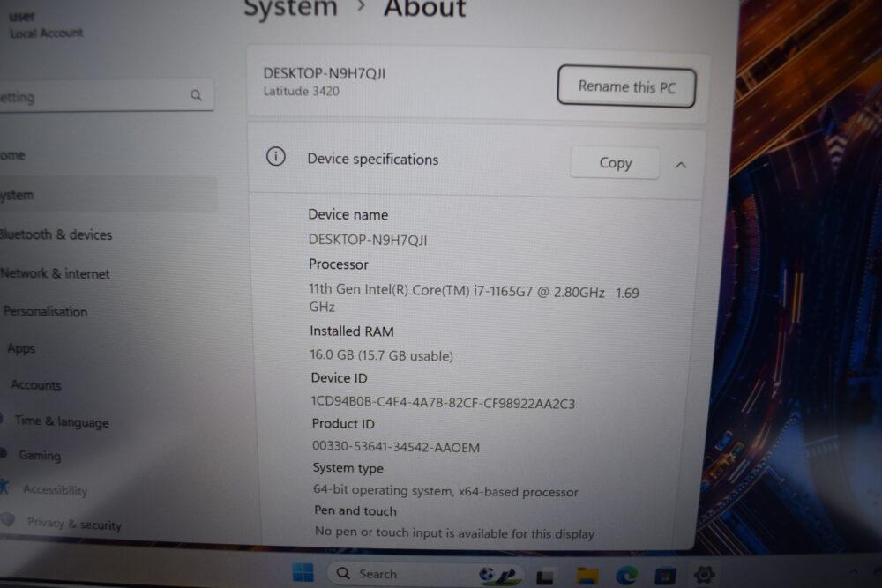Open Gaming settings
882x588 pixels.
[x=38, y=455]
